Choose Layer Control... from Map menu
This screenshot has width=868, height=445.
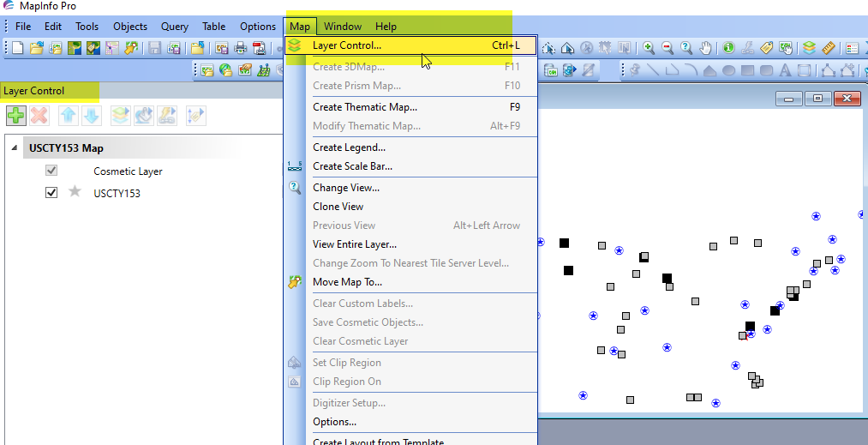[x=410, y=45]
